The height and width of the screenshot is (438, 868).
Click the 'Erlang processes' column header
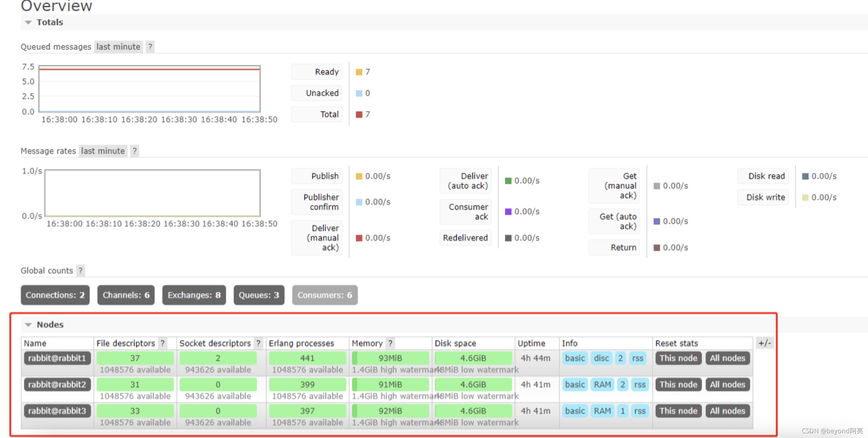(301, 343)
